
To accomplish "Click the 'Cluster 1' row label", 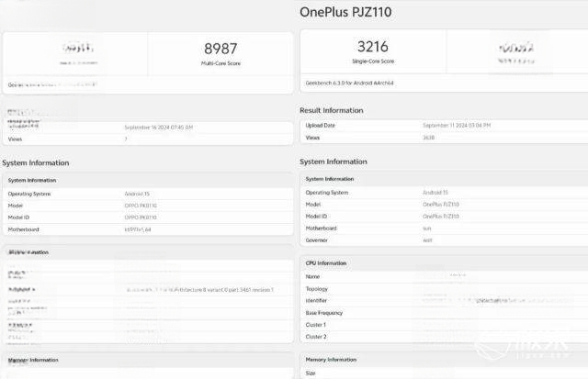I will click(316, 325).
